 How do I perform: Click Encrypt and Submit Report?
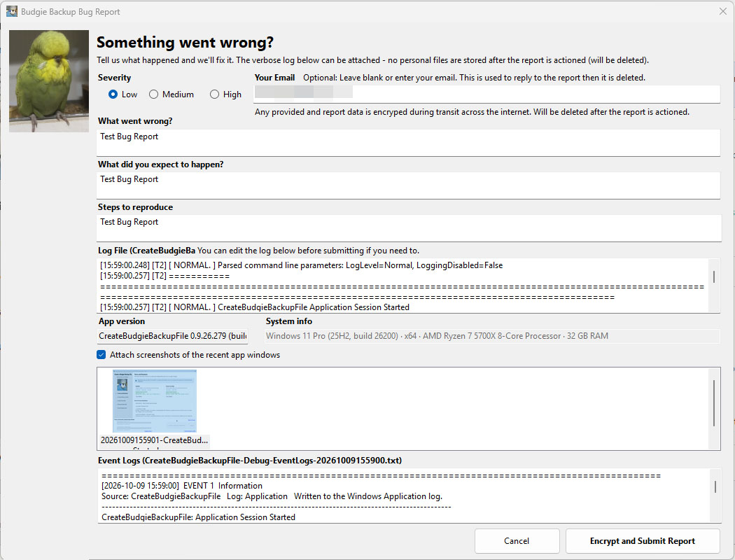pyautogui.click(x=642, y=541)
